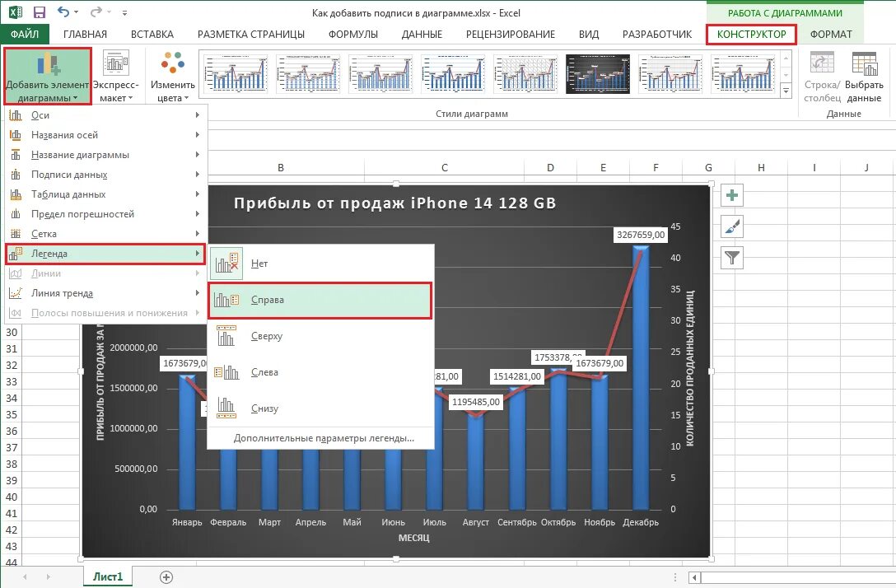Select column B header

(281, 167)
